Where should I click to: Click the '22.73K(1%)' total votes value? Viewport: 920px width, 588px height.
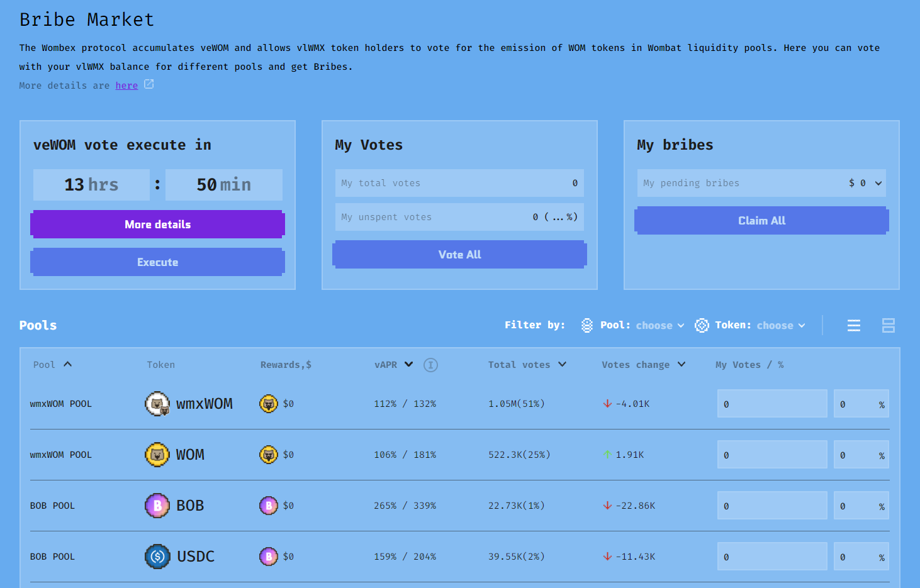pos(517,506)
